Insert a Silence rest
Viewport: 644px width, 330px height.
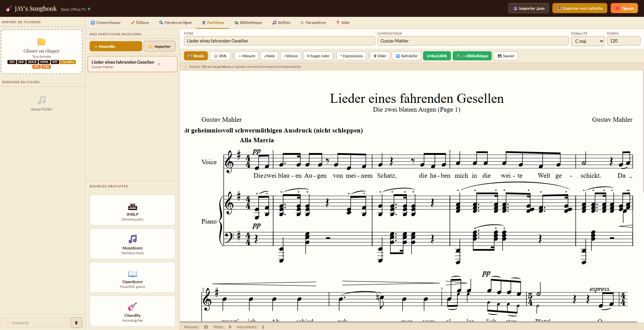click(291, 56)
